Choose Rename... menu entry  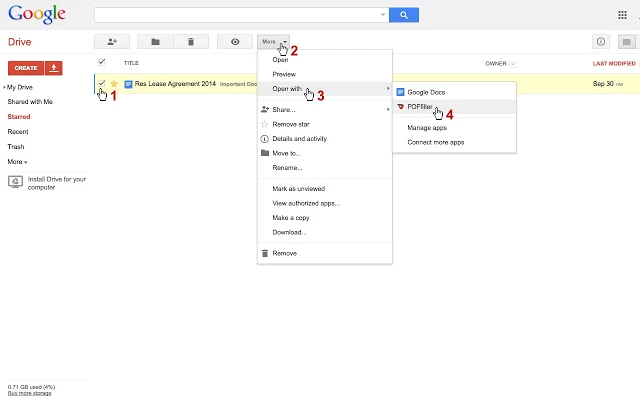(325, 168)
